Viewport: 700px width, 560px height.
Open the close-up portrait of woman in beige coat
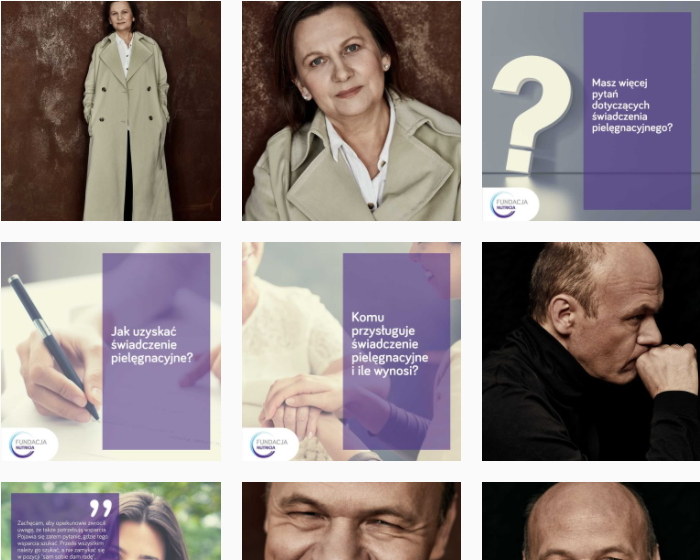pyautogui.click(x=351, y=111)
